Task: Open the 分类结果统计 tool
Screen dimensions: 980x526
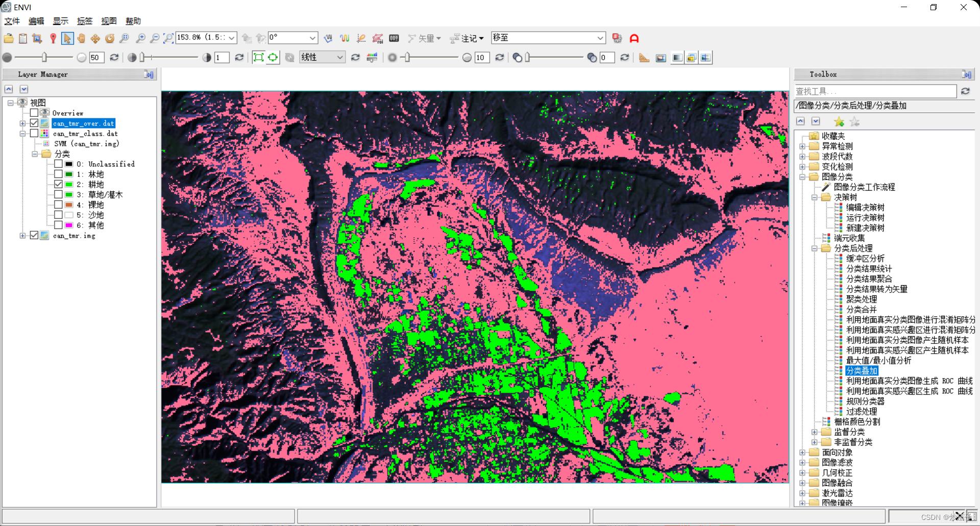Action: (x=869, y=269)
